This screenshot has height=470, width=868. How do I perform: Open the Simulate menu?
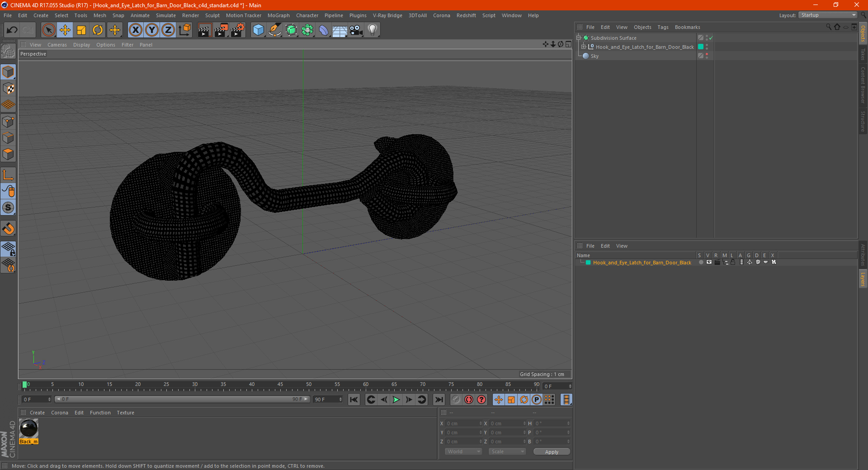pos(166,15)
